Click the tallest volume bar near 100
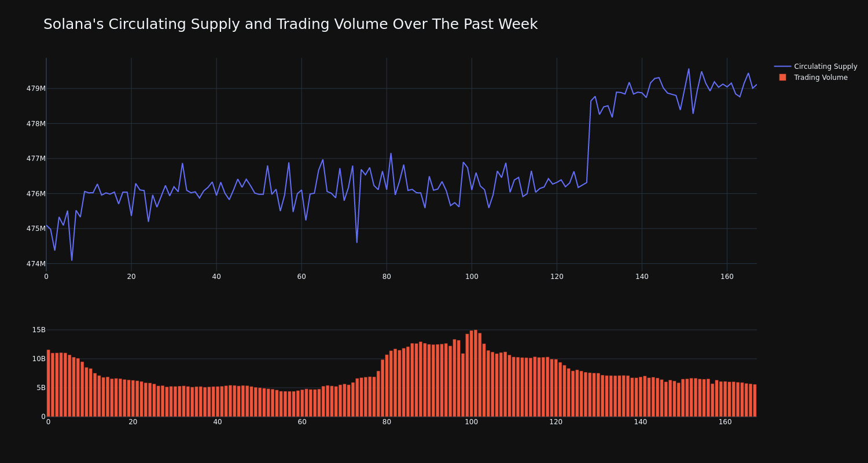The width and height of the screenshot is (868, 463). point(476,373)
